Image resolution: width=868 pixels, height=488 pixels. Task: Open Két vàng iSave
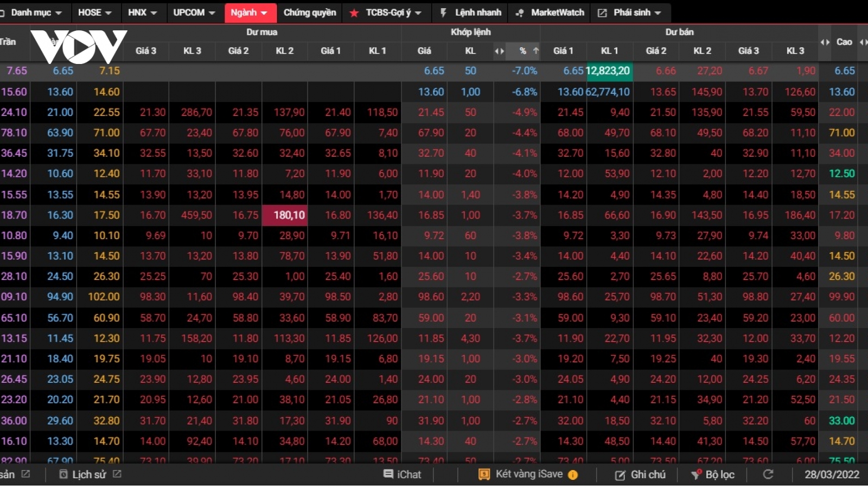[521, 474]
